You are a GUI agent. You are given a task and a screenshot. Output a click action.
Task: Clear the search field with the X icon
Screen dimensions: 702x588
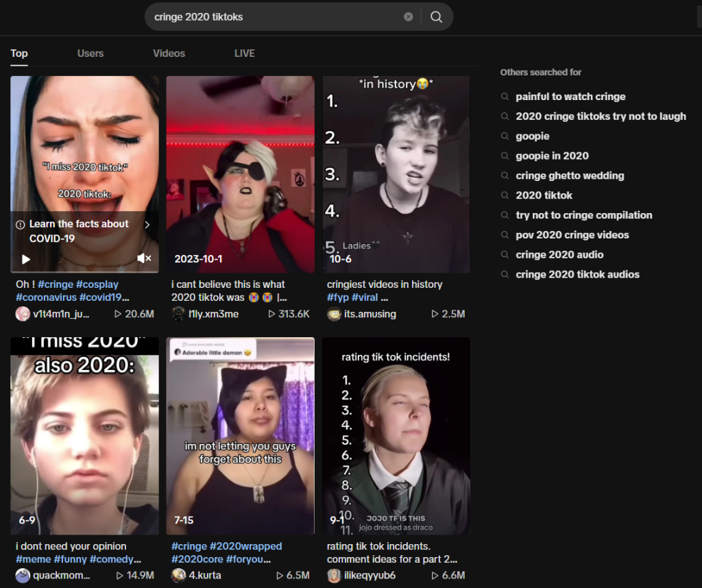[409, 17]
